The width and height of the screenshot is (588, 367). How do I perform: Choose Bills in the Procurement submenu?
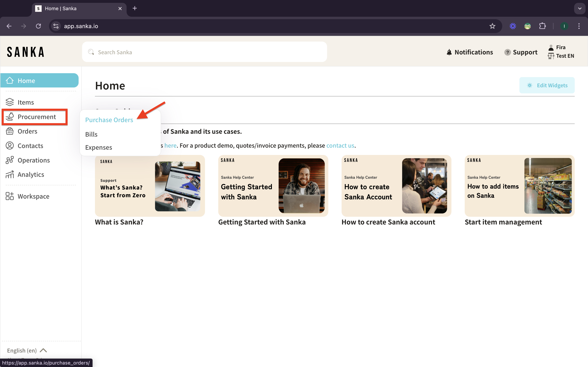[91, 134]
